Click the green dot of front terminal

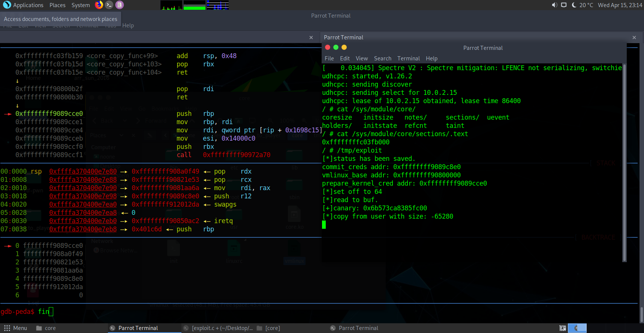pyautogui.click(x=336, y=47)
